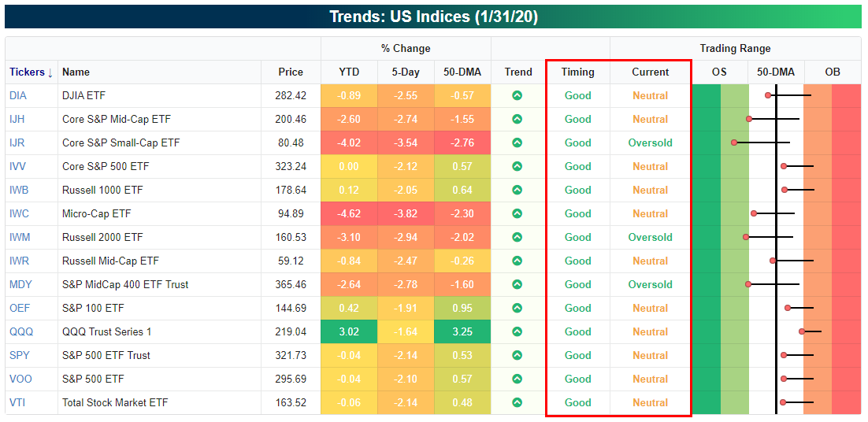This screenshot has width=868, height=422.
Task: Open the IWR ticker link
Action: (x=19, y=261)
